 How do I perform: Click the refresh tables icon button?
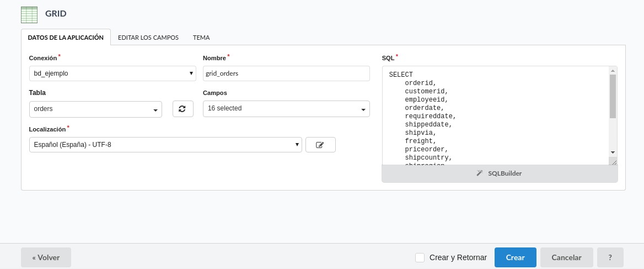pos(183,109)
